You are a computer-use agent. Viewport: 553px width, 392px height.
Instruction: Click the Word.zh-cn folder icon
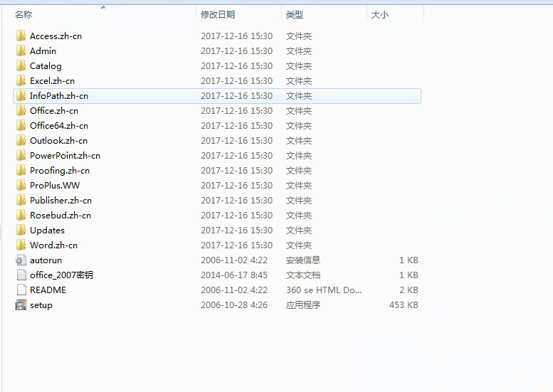pyautogui.click(x=21, y=245)
